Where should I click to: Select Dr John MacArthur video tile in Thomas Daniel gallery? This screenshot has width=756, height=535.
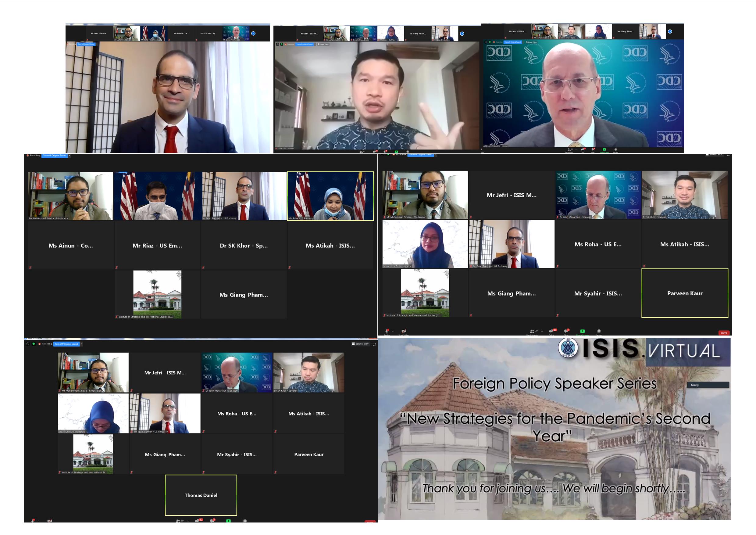click(x=237, y=373)
